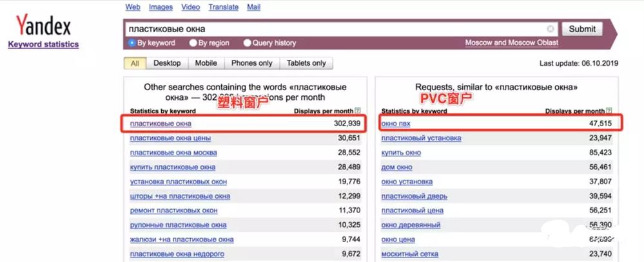Open the пластиковый дверь similar request link
This screenshot has width=644, height=262.
tap(414, 196)
